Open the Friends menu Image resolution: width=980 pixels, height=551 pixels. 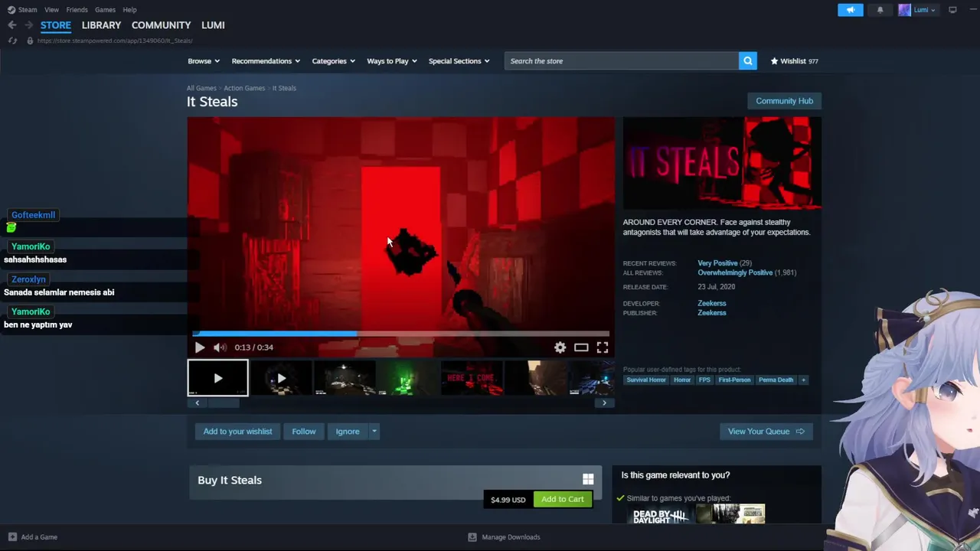click(77, 10)
